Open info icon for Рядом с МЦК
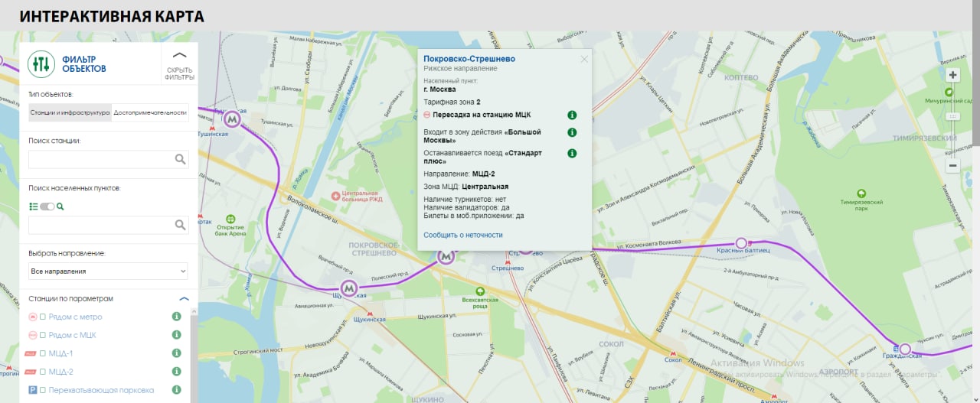The image size is (980, 403). pos(176,335)
